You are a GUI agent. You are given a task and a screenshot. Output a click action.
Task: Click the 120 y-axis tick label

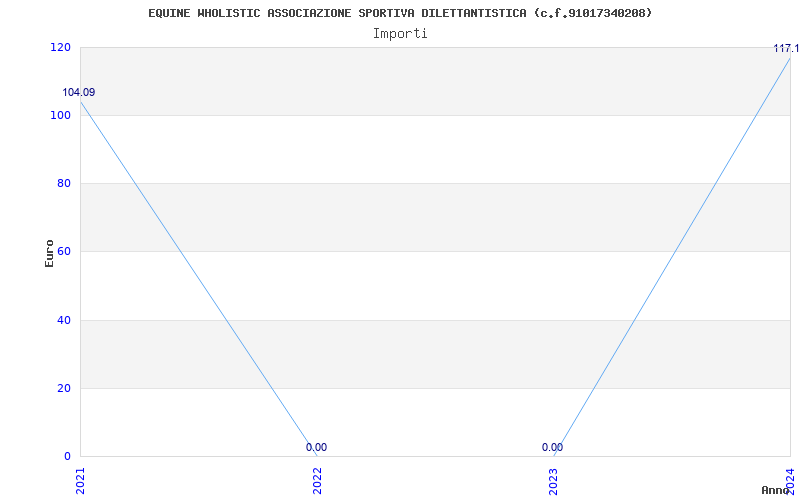coord(60,47)
